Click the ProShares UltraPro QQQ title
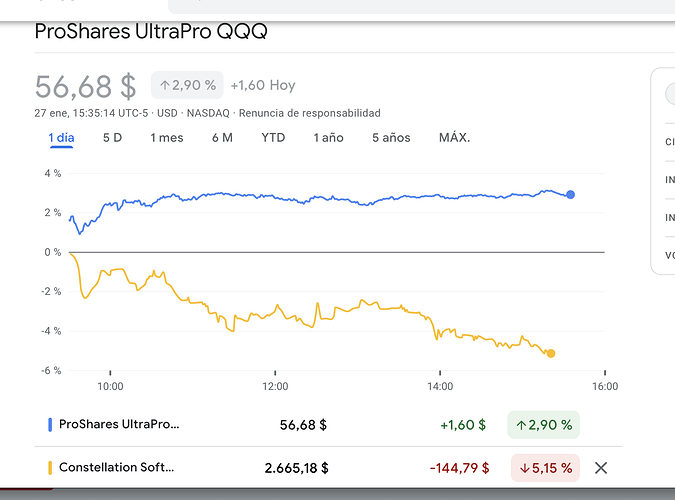The width and height of the screenshot is (675, 500). pyautogui.click(x=151, y=31)
